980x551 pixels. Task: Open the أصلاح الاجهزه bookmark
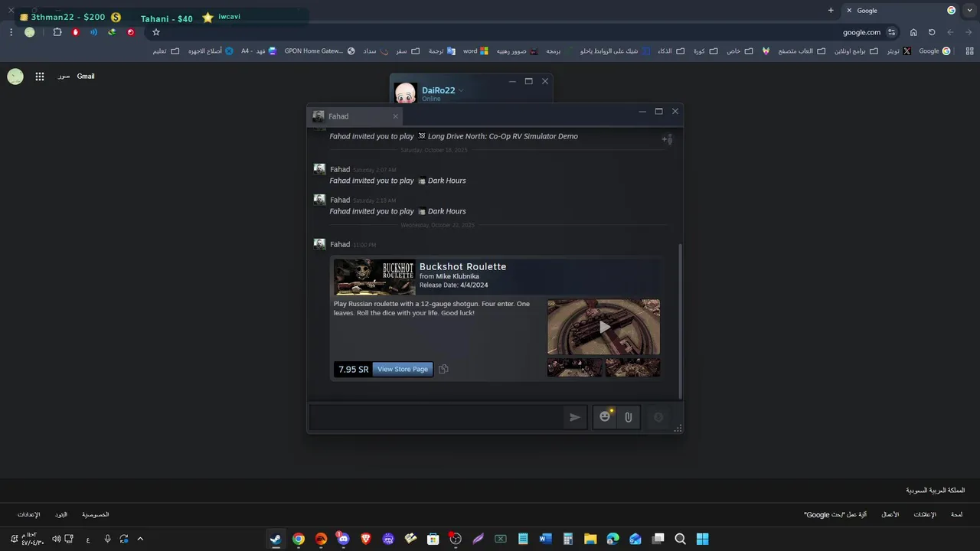pos(211,51)
